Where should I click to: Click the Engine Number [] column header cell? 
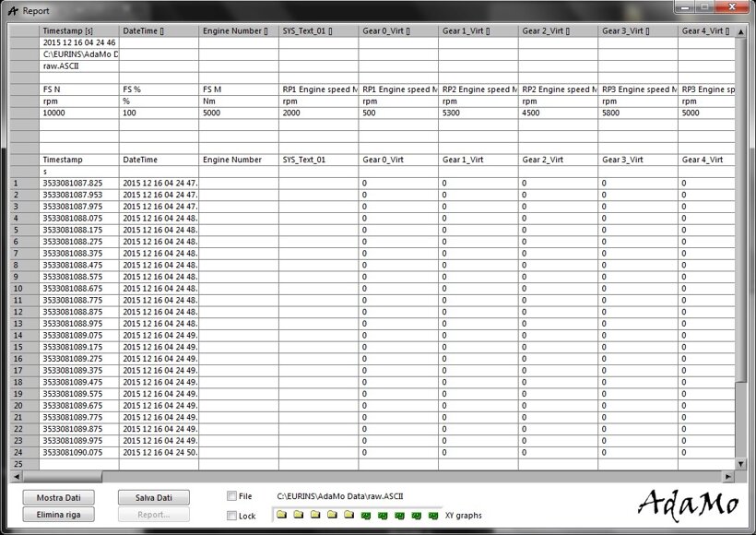click(239, 30)
